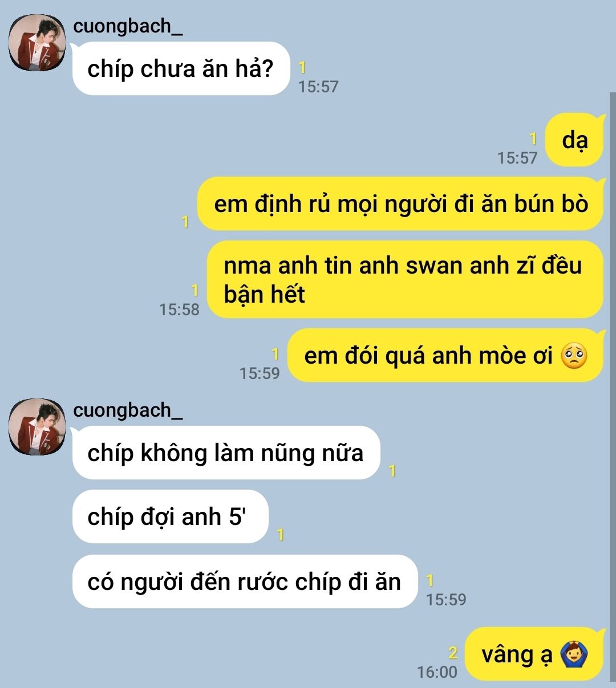Tap the pleading face emoji
The width and height of the screenshot is (616, 688).
[x=574, y=356]
